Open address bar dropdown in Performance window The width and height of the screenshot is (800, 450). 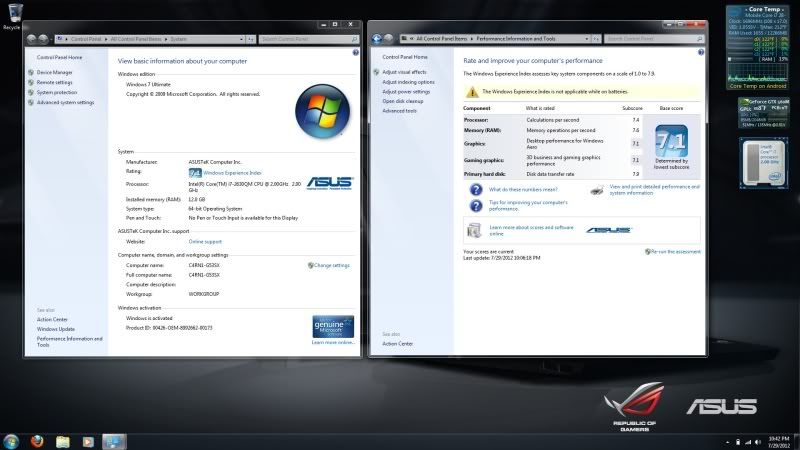[x=587, y=39]
